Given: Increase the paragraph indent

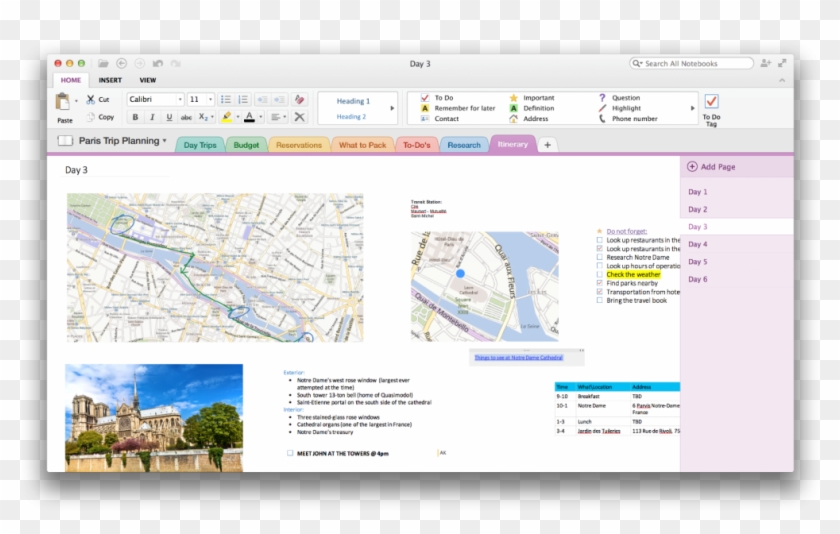Looking at the screenshot, I should pos(280,99).
